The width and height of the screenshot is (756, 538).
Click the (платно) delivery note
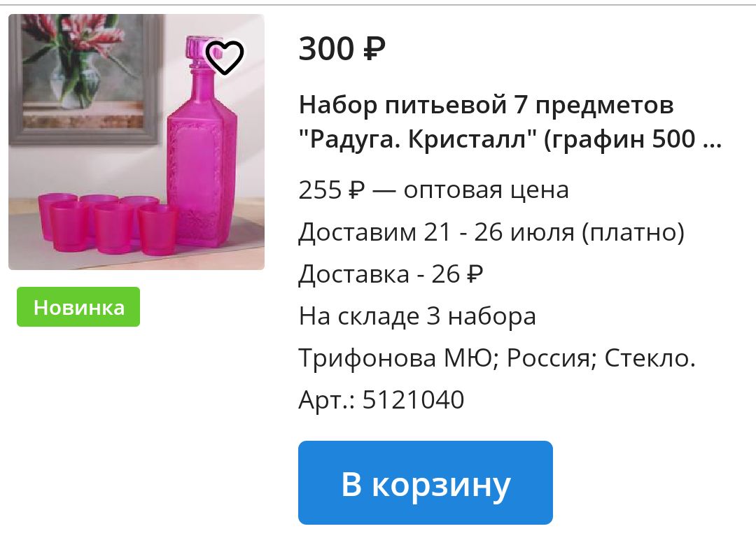coord(633,232)
